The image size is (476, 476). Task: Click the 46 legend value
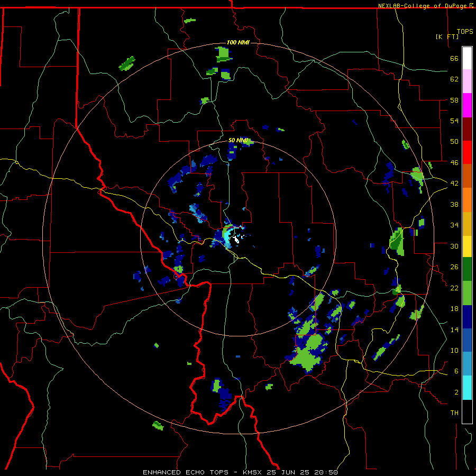(454, 162)
